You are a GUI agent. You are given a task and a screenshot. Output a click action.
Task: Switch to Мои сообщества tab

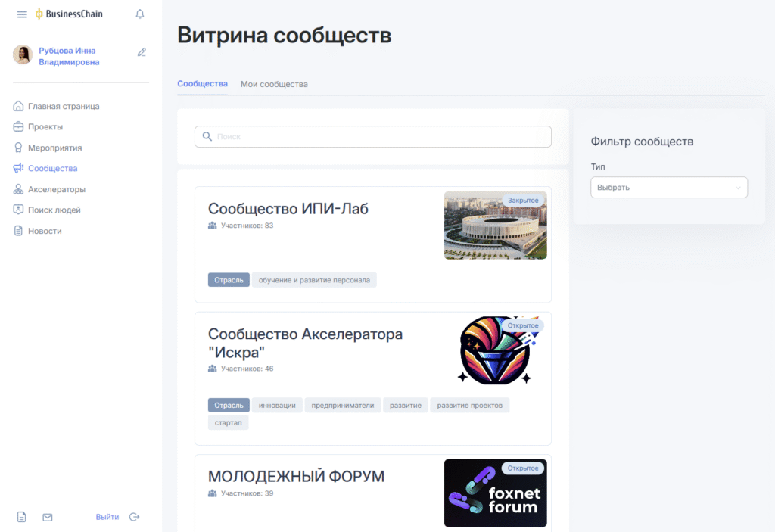pyautogui.click(x=274, y=84)
